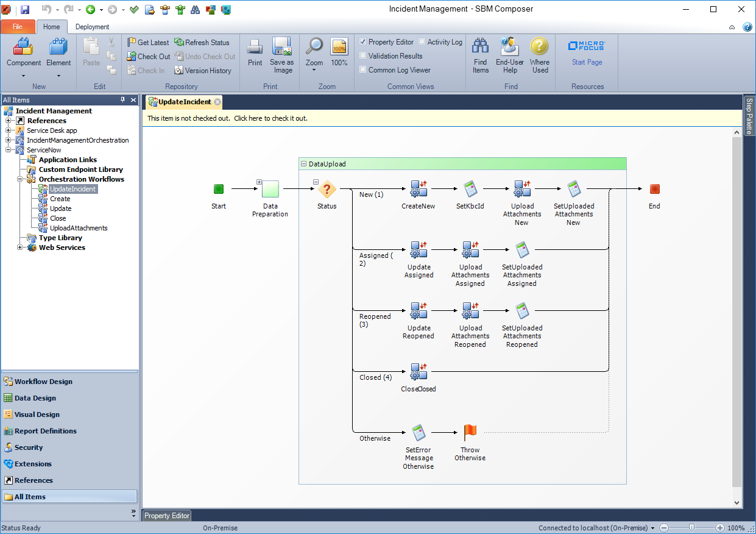Select the CreateNew service step
This screenshot has width=756, height=534.
(419, 189)
